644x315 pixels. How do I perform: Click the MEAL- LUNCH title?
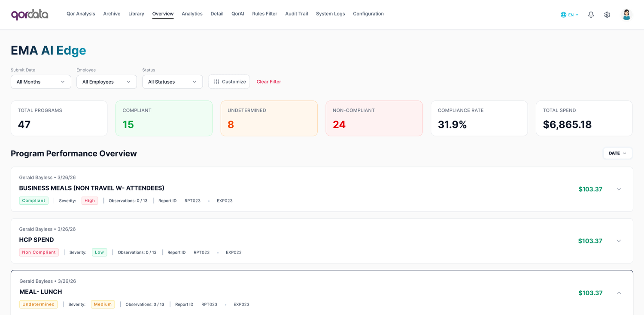[41, 292]
